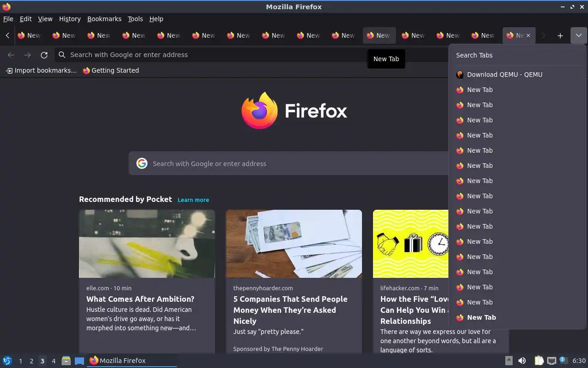Open the wired network tray icon
Image resolution: width=588 pixels, height=368 pixels.
[552, 361]
